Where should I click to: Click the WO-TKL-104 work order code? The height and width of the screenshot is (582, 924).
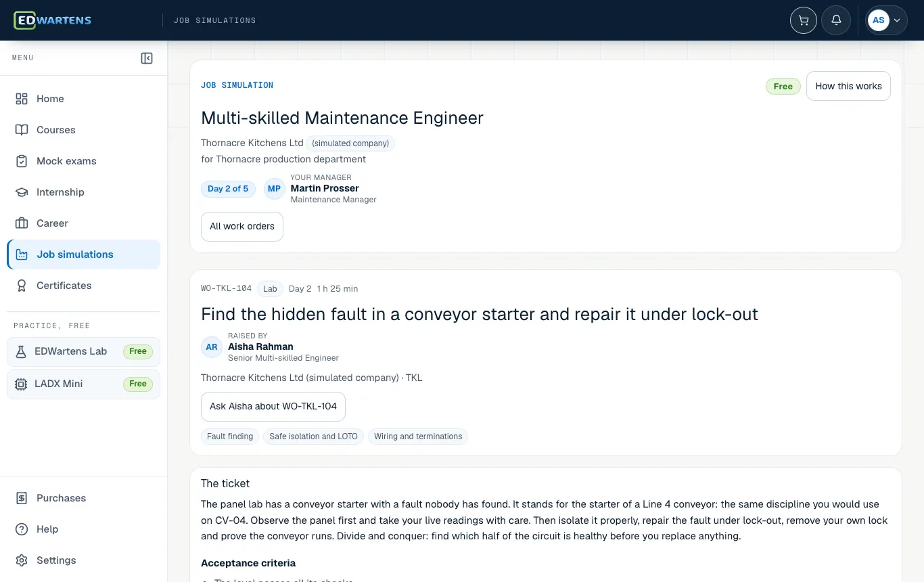click(226, 288)
